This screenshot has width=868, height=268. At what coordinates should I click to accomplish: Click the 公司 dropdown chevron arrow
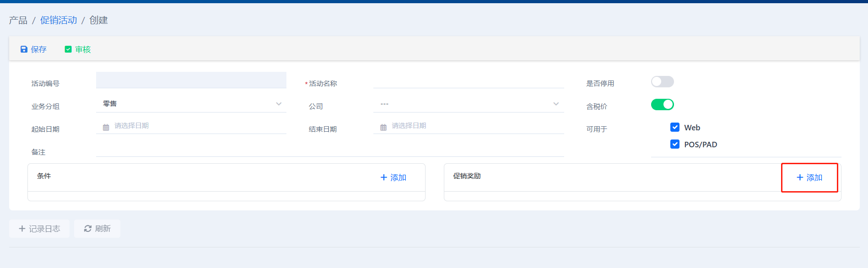pos(556,104)
